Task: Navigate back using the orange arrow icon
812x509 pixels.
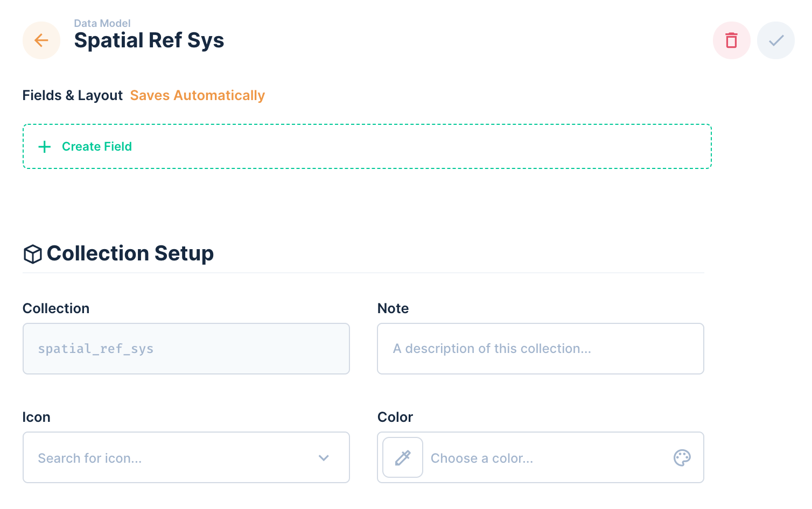Action: pyautogui.click(x=41, y=40)
